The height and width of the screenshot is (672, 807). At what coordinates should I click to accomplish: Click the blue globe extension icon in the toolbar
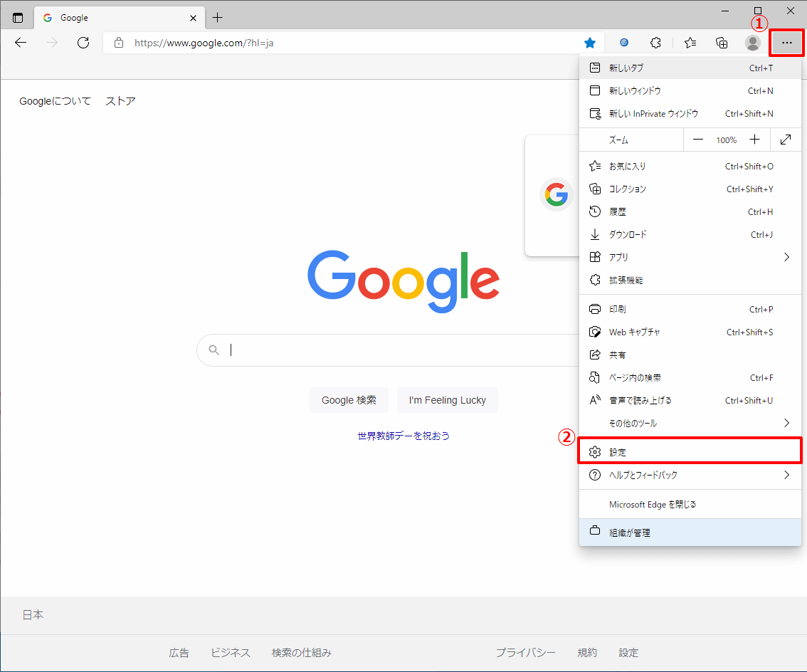click(624, 43)
